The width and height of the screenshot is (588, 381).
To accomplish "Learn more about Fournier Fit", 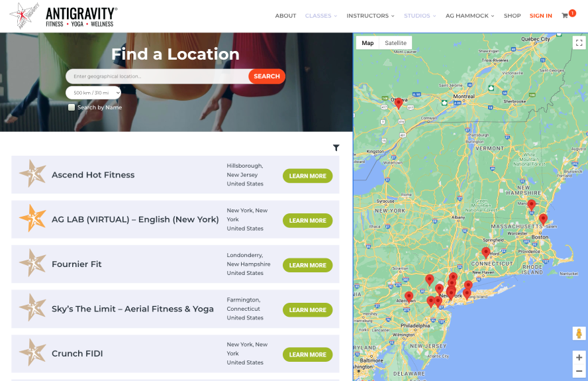I will pyautogui.click(x=307, y=266).
